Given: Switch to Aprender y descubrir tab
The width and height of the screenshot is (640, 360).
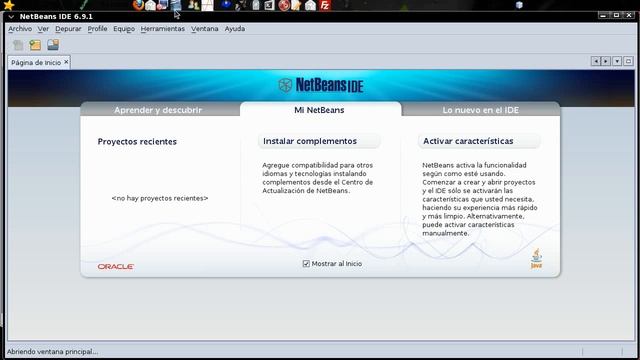Looking at the screenshot, I should point(158,110).
